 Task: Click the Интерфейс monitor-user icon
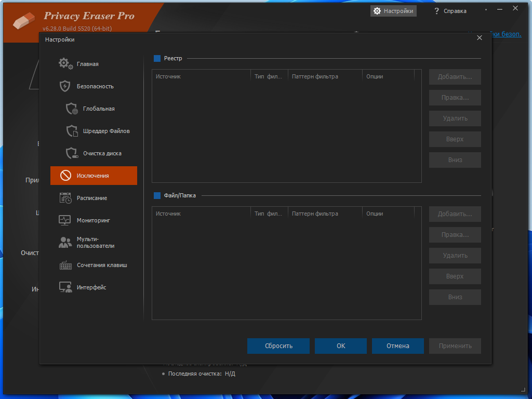click(65, 287)
